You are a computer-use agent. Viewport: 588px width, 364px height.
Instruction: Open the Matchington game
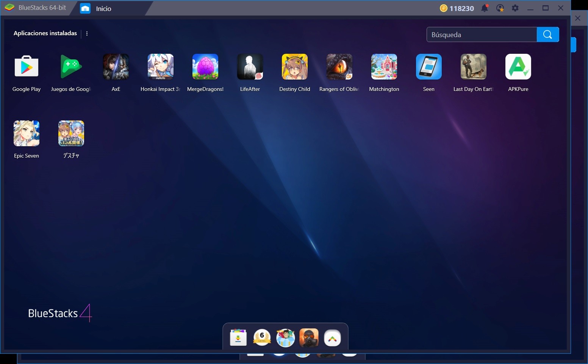384,67
